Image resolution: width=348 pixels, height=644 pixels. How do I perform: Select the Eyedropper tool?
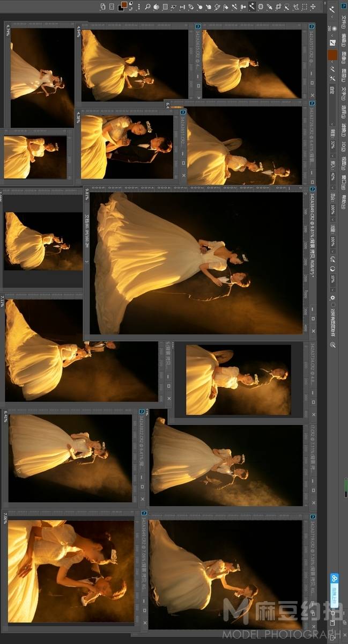tap(270, 7)
